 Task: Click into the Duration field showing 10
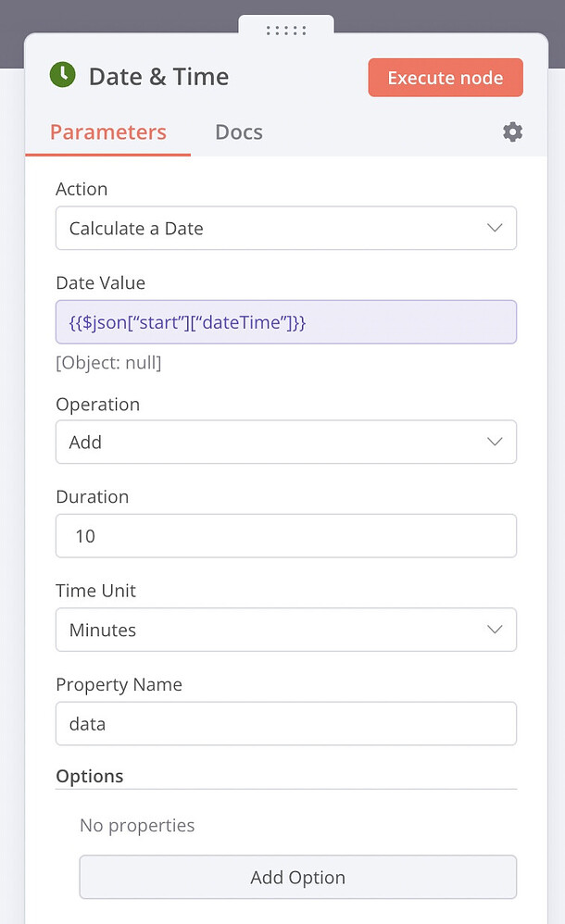[x=286, y=536]
